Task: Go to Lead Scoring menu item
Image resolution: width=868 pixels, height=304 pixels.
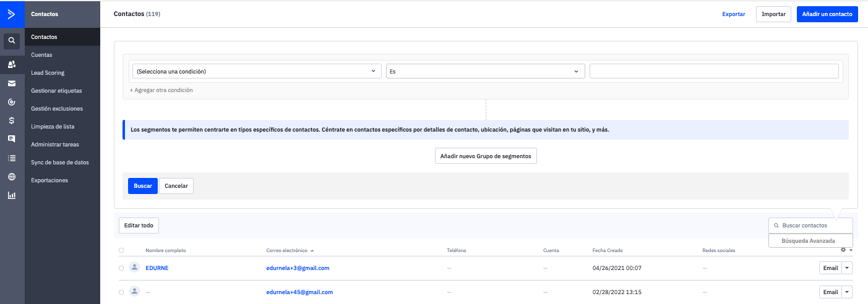Action: click(x=48, y=73)
